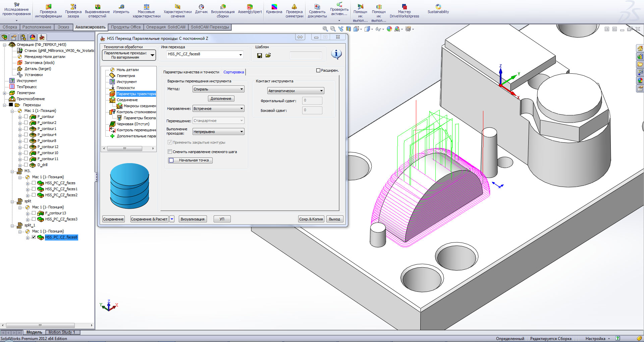Image resolution: width=644 pixels, height=342 pixels.
Task: Open the Направление dropdown showing Встречное
Action: (218, 109)
